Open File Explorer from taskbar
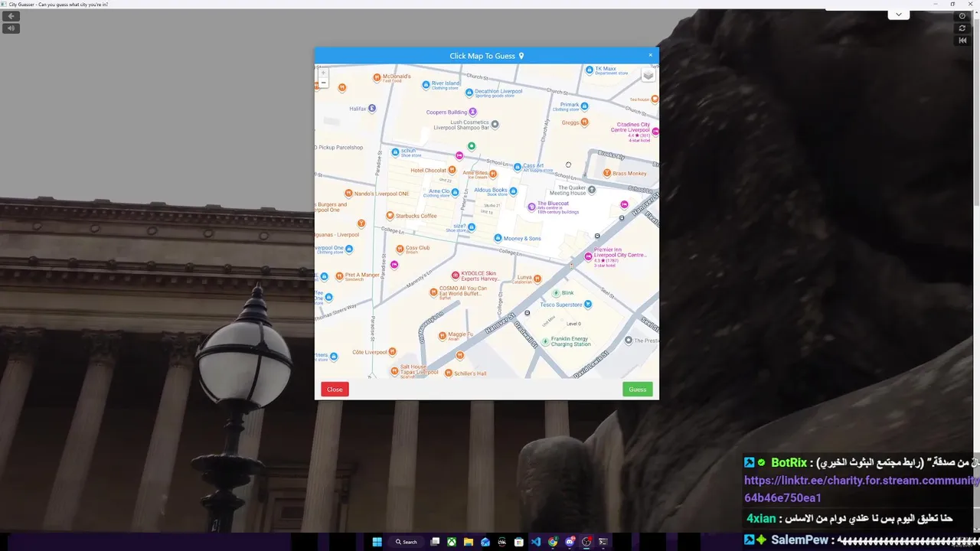Viewport: 980px width, 551px height. (469, 542)
